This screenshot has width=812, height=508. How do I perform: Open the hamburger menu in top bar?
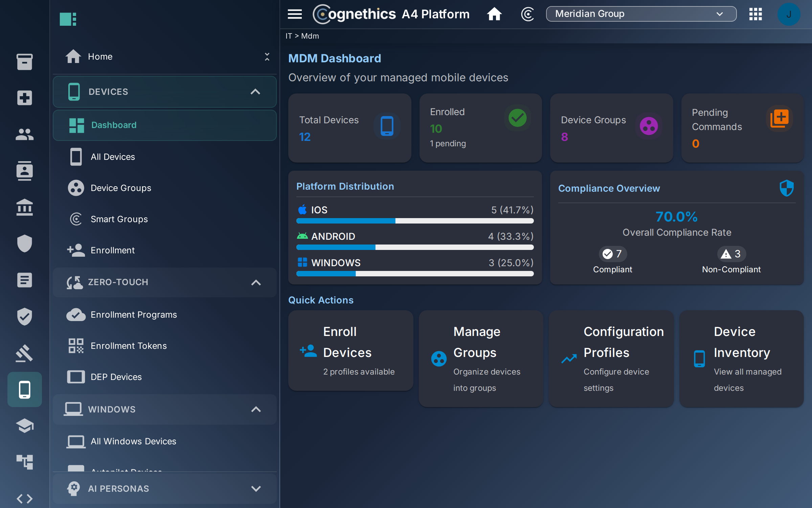click(295, 14)
